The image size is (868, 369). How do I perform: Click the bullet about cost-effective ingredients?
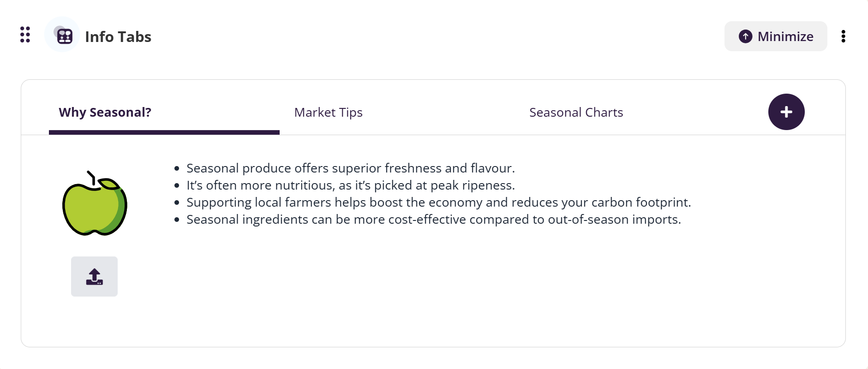433,220
